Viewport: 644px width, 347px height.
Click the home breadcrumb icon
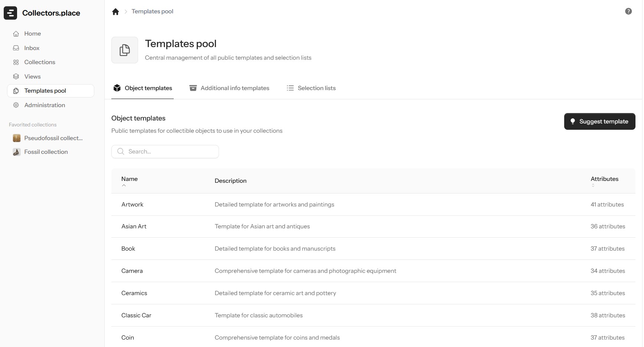115,11
